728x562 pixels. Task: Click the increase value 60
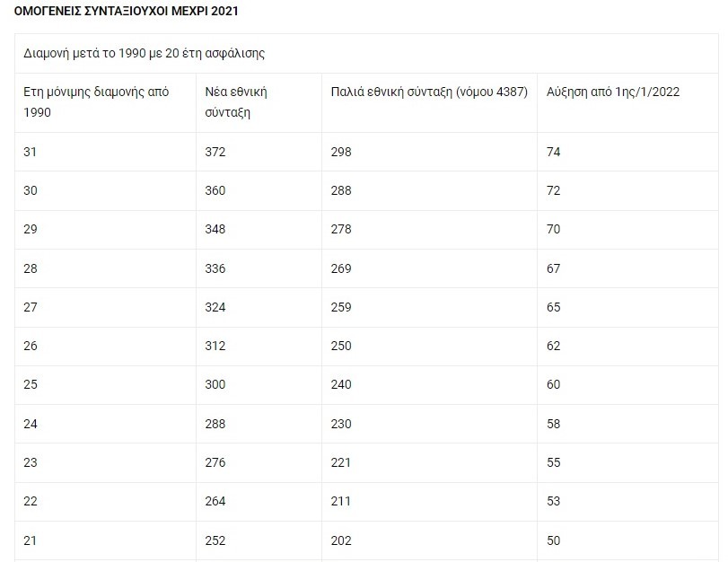553,384
